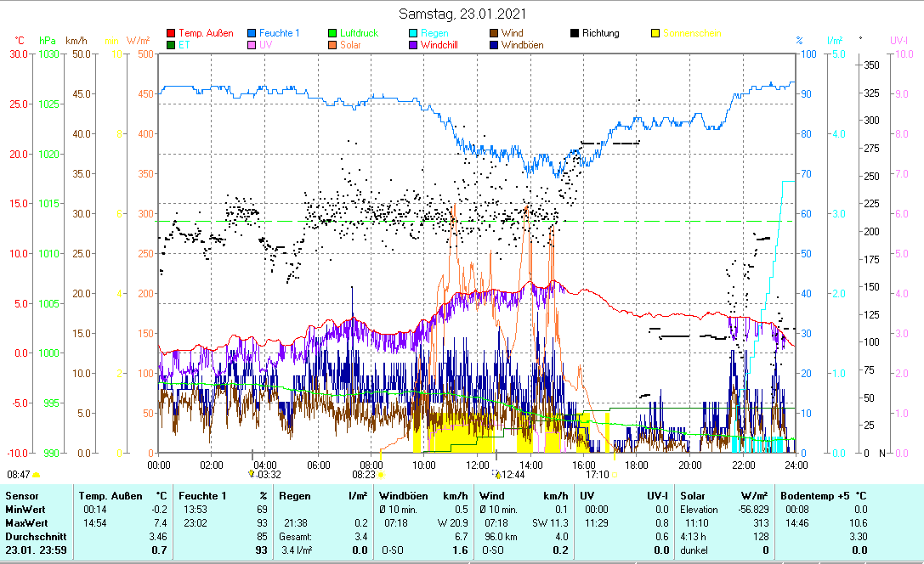This screenshot has height=564, width=924.
Task: Click the Bodentemp +5 column header
Action: click(813, 495)
